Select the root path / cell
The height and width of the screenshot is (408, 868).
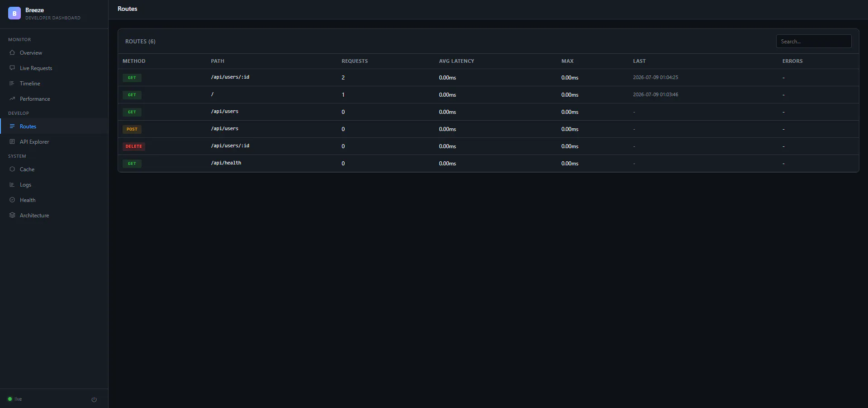212,94
